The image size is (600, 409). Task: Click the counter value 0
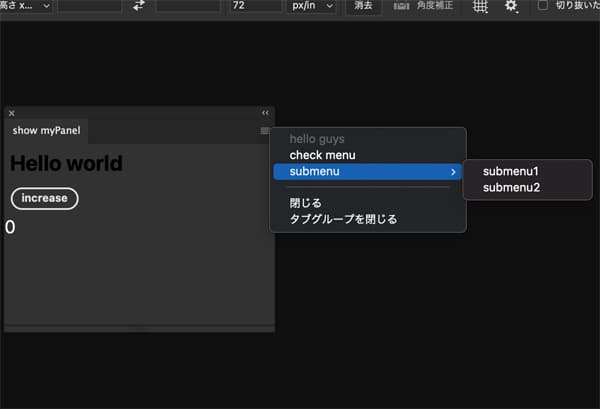pos(10,227)
